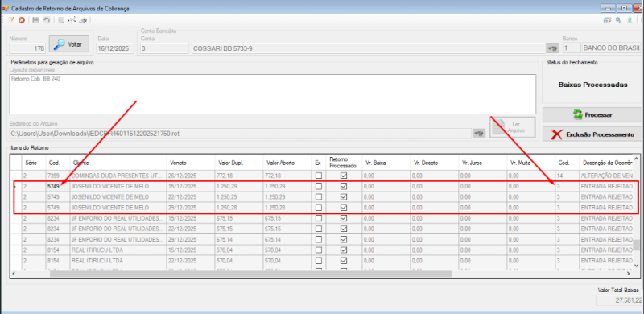This screenshot has height=314, width=644.
Task: Click the Valor Total Baixas field 27.581,22
Action: (x=619, y=300)
